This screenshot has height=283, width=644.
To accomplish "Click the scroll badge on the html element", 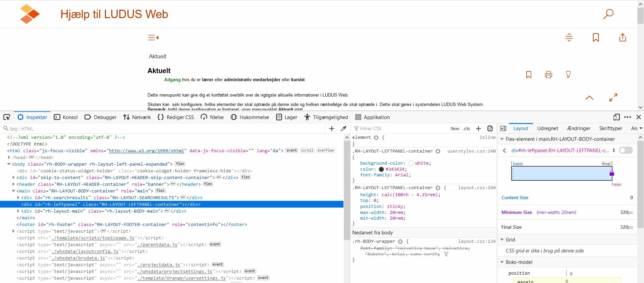I will coord(307,151).
